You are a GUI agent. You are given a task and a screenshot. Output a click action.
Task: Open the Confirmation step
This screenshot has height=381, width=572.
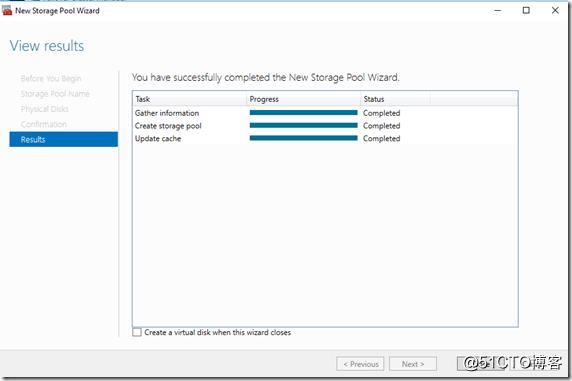[x=44, y=124]
